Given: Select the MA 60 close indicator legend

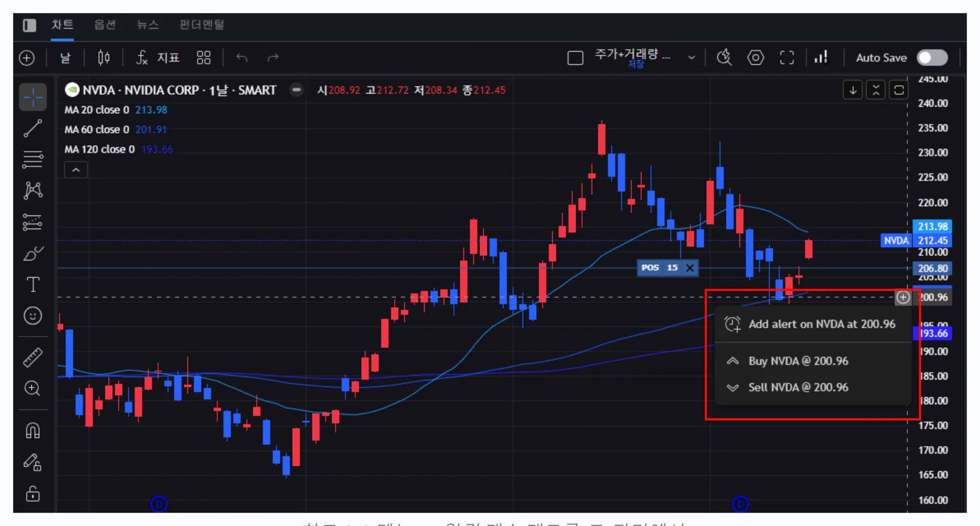Looking at the screenshot, I should pyautogui.click(x=115, y=130).
